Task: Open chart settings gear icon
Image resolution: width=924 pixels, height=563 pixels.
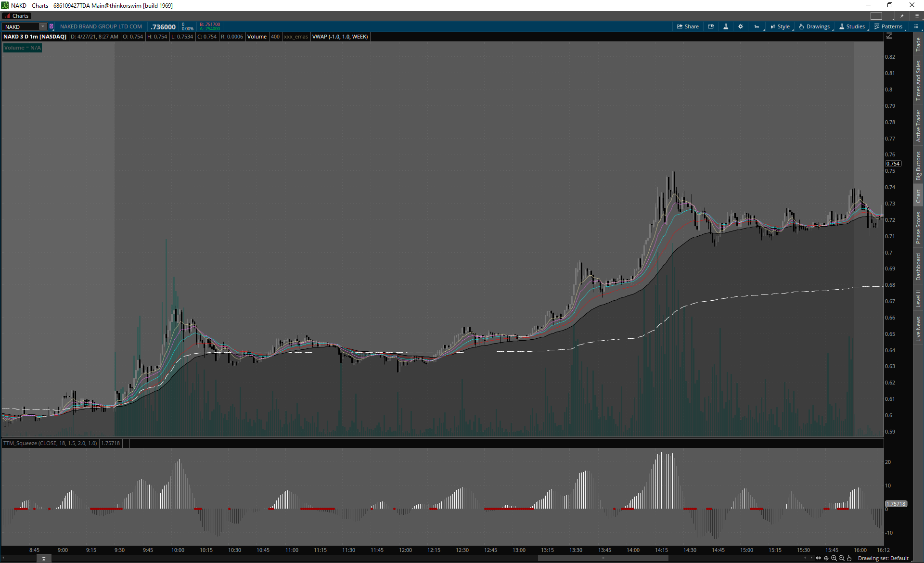Action: (741, 26)
